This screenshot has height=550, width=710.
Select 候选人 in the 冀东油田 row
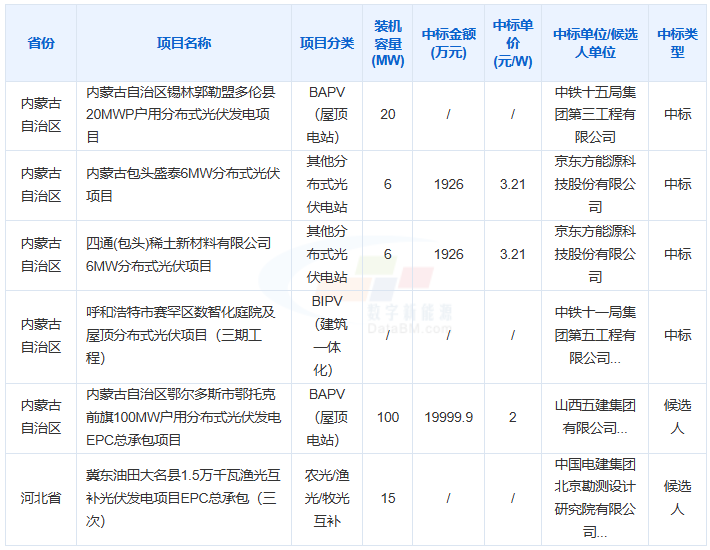(677, 498)
